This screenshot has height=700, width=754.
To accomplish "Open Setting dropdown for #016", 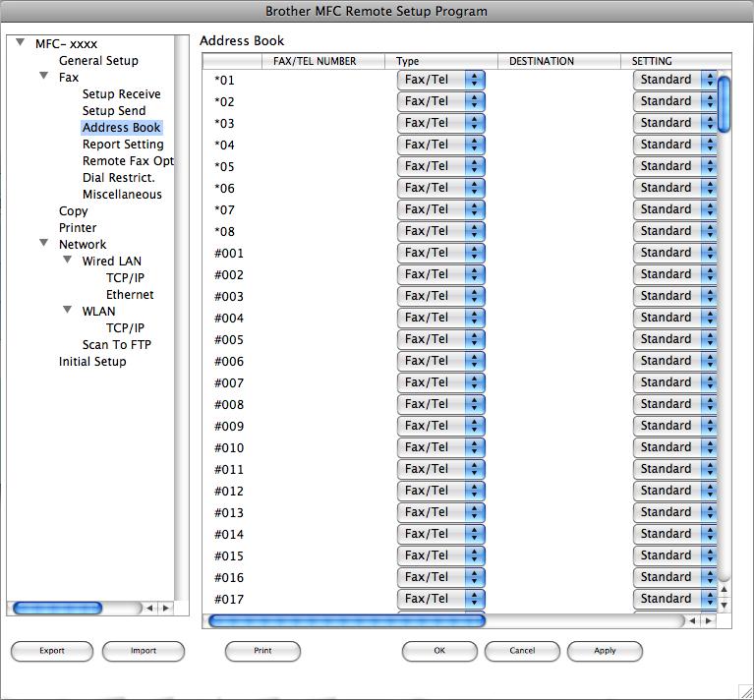I will pyautogui.click(x=674, y=577).
